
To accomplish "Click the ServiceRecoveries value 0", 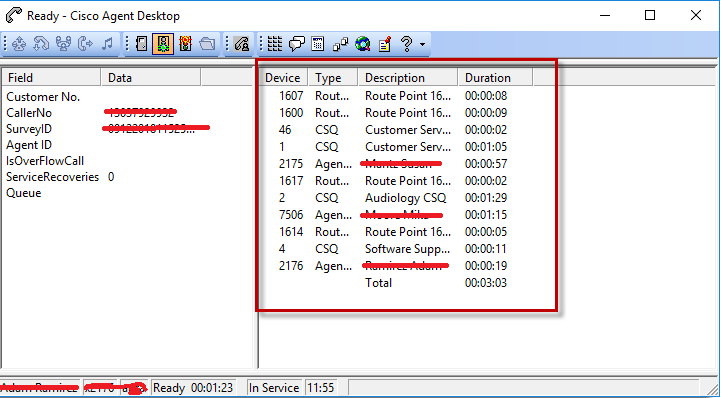I will click(111, 176).
